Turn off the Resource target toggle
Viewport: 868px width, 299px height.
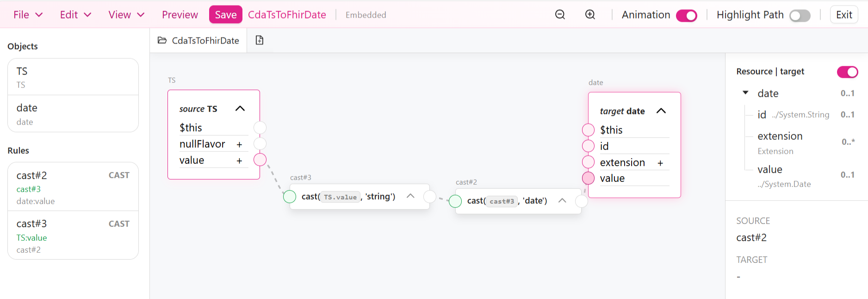click(x=847, y=72)
